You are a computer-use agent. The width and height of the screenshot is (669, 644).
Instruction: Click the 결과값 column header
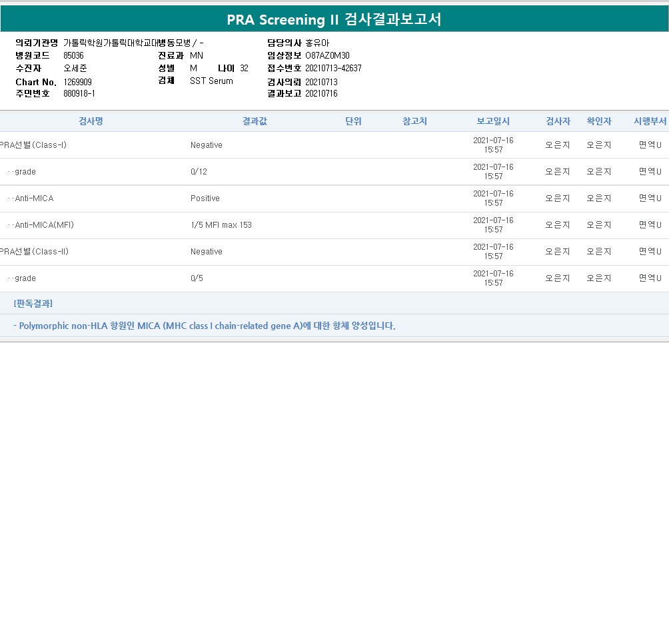pos(255,121)
